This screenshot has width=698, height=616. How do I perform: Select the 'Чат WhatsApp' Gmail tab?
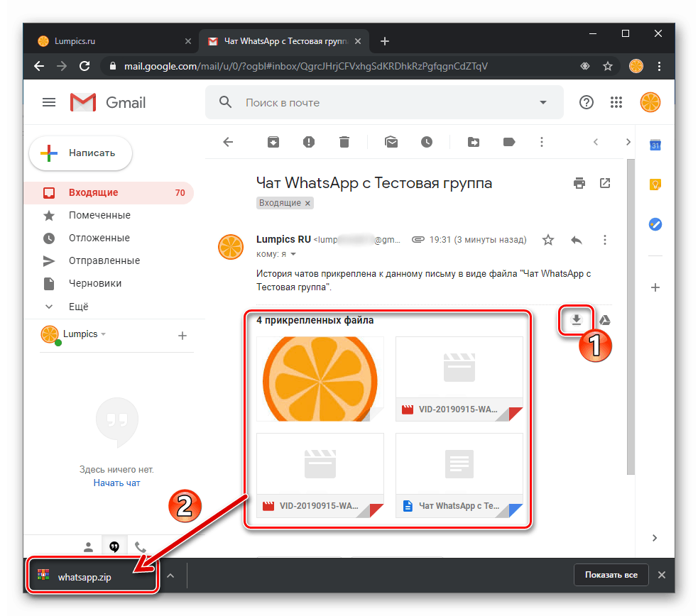coord(284,41)
